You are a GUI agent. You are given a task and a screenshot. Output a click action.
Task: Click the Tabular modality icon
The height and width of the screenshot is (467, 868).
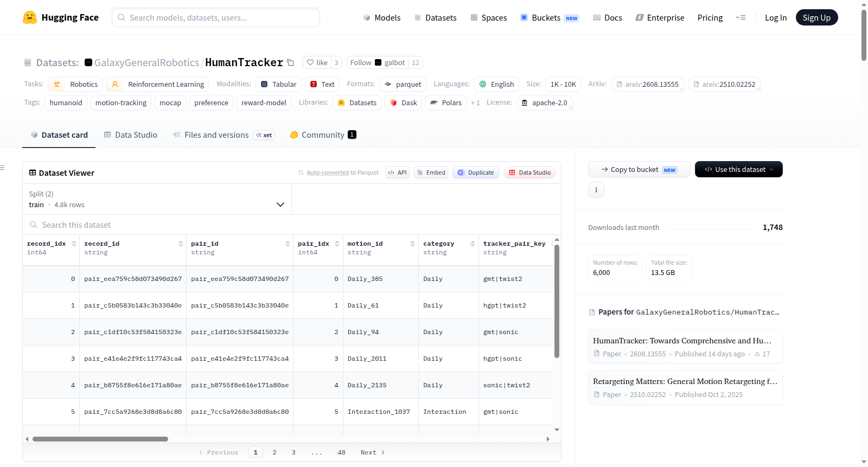pos(264,84)
